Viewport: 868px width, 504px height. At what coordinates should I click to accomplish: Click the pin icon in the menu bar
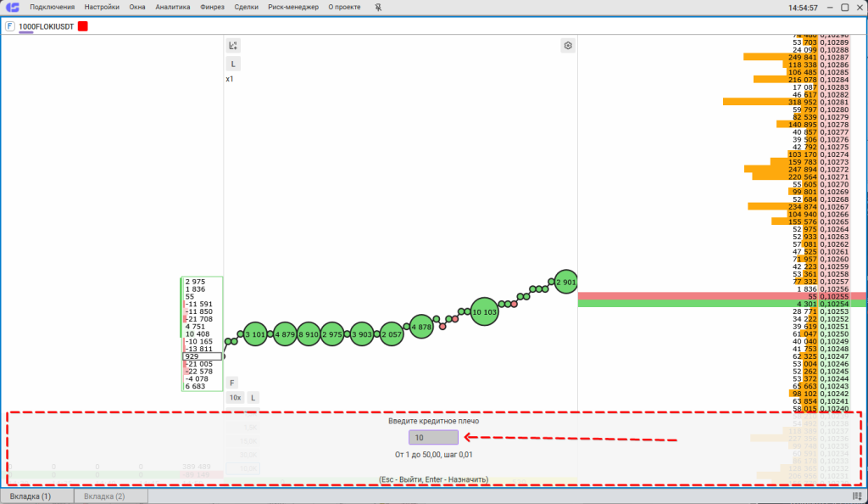coord(378,7)
